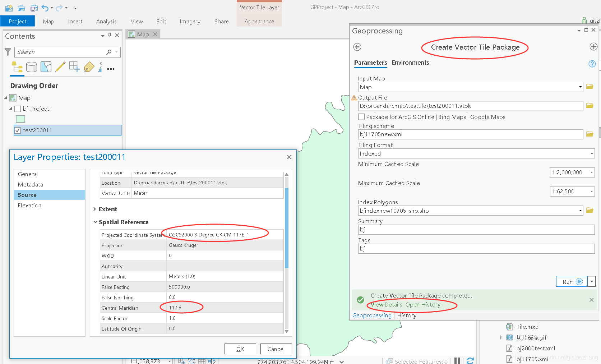Click the Open Project folder icon
This screenshot has width=601, height=364.
[x=22, y=8]
